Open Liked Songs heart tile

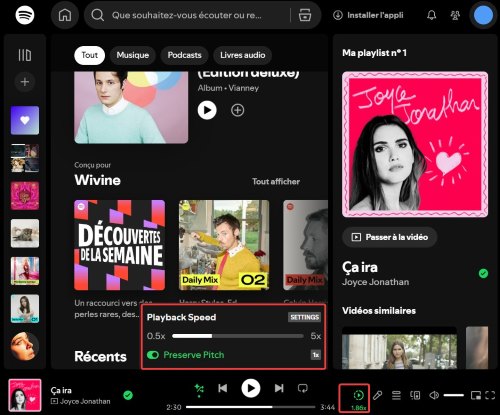[x=25, y=120]
